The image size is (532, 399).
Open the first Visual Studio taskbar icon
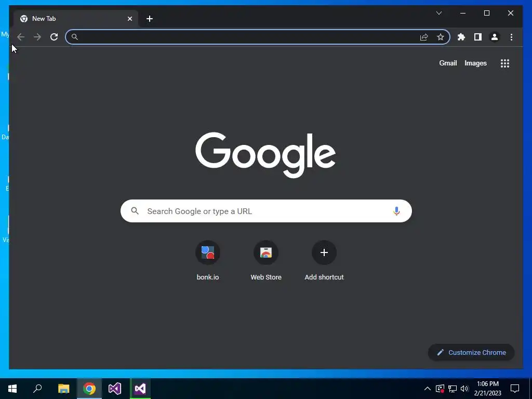coord(115,389)
